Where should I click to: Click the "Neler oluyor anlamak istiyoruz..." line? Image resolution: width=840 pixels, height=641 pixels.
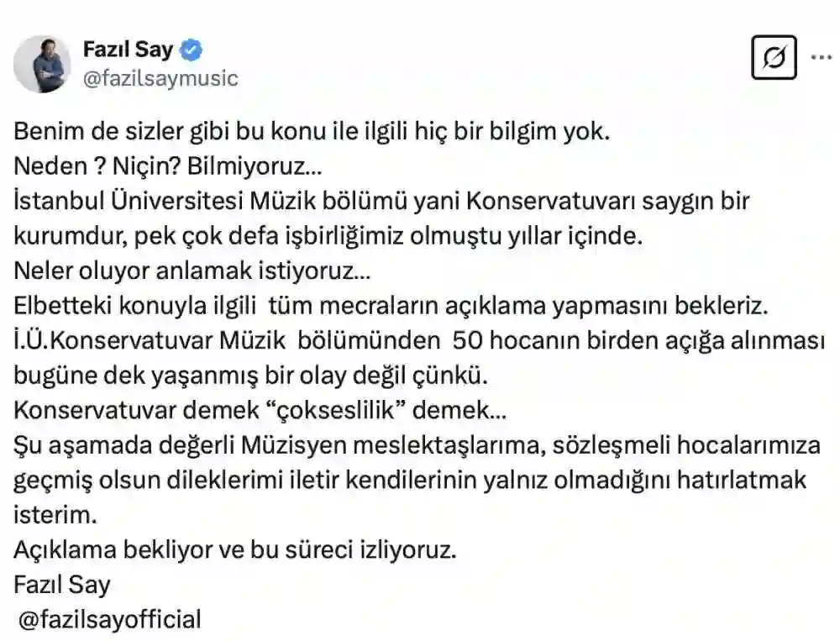192,271
